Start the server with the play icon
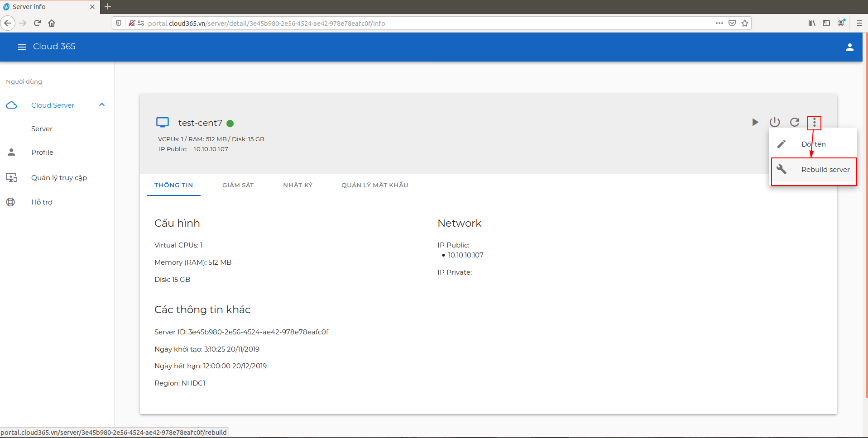The image size is (868, 438). (x=755, y=122)
